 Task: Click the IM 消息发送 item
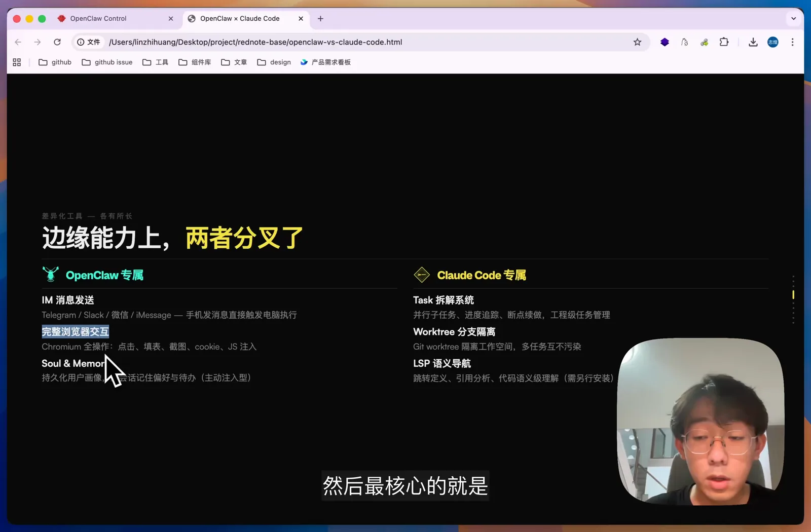tap(68, 300)
